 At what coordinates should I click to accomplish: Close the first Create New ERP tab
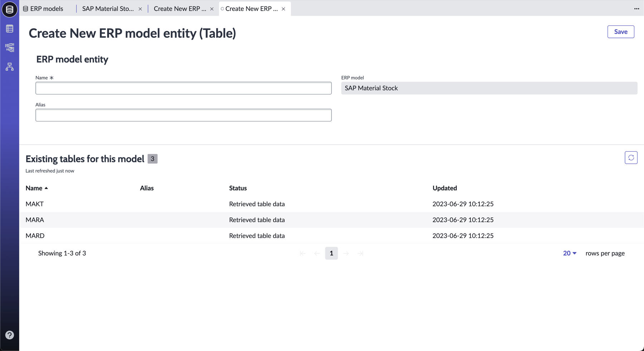click(x=212, y=9)
